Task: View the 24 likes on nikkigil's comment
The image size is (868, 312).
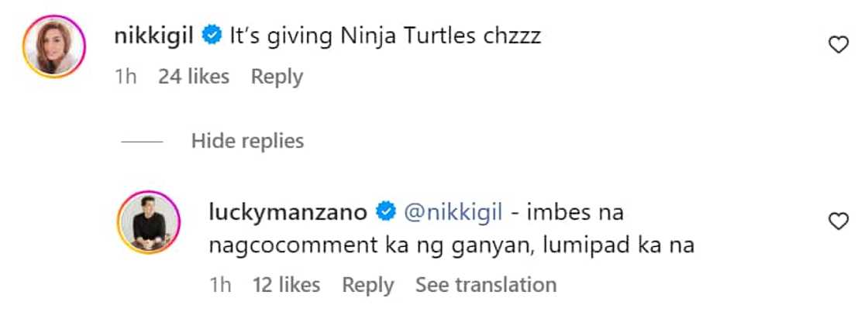Action: point(194,77)
